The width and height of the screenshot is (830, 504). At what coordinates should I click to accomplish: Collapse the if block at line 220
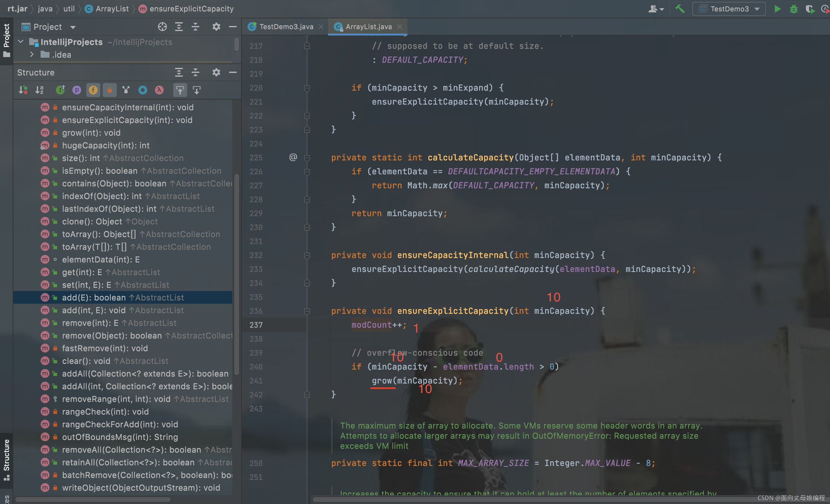tap(307, 88)
